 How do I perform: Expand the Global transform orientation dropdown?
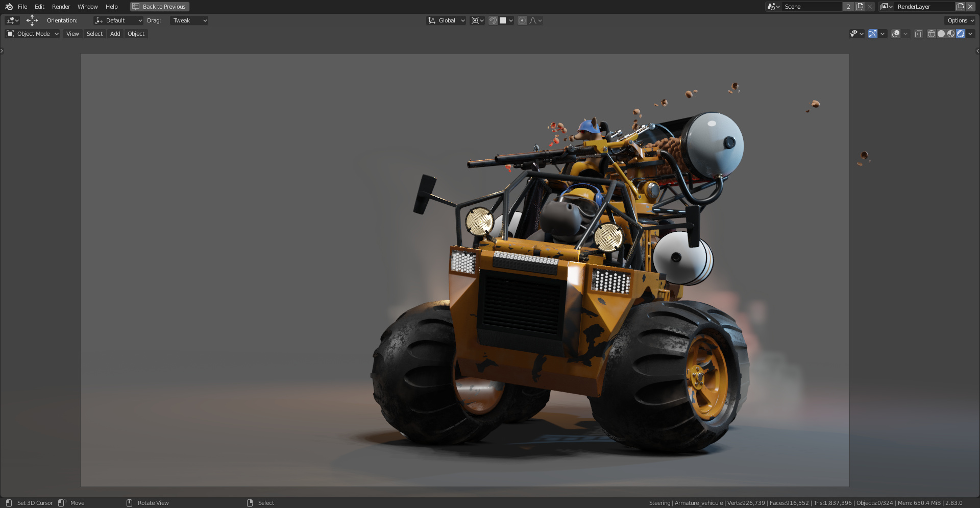point(446,20)
